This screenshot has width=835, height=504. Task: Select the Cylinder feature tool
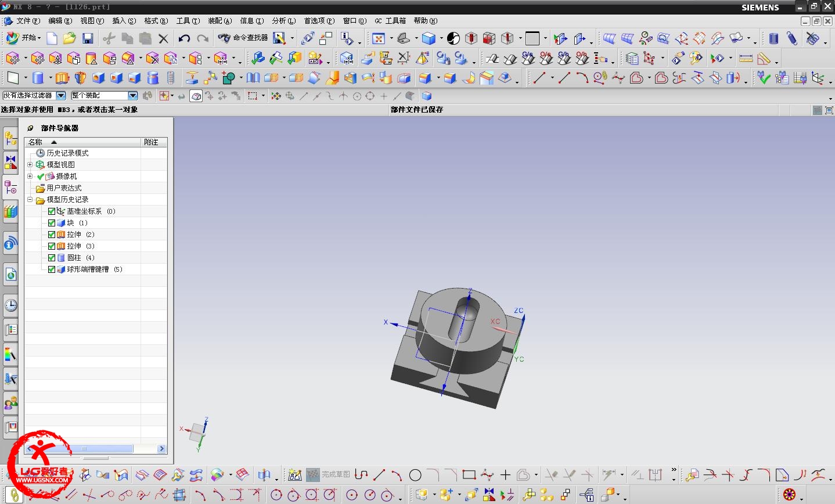point(38,78)
